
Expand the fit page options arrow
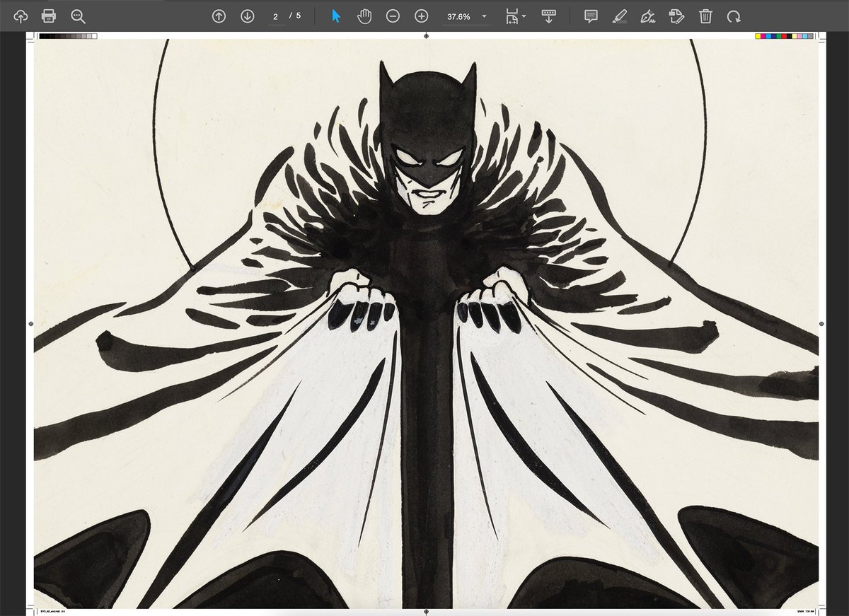[x=524, y=16]
